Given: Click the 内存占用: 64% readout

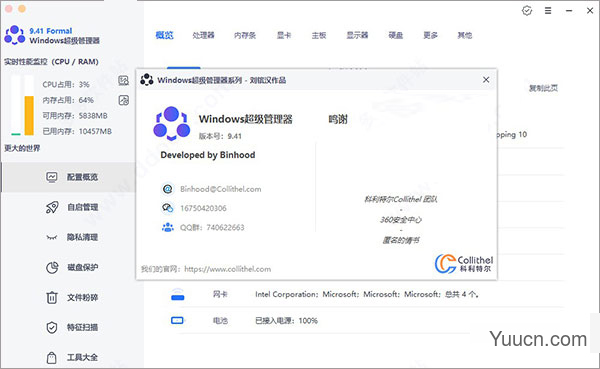Looking at the screenshot, I should pyautogui.click(x=68, y=100).
